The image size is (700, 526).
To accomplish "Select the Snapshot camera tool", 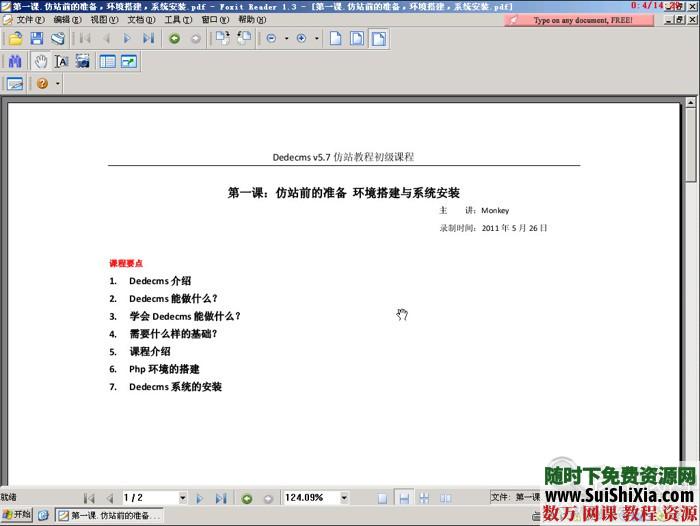I will (83, 61).
